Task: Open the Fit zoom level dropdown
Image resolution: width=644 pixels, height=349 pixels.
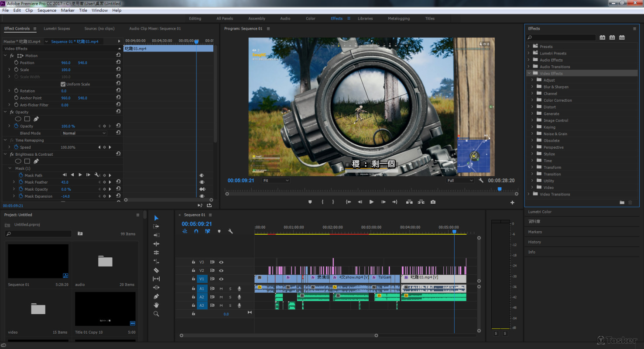Action: pyautogui.click(x=276, y=180)
